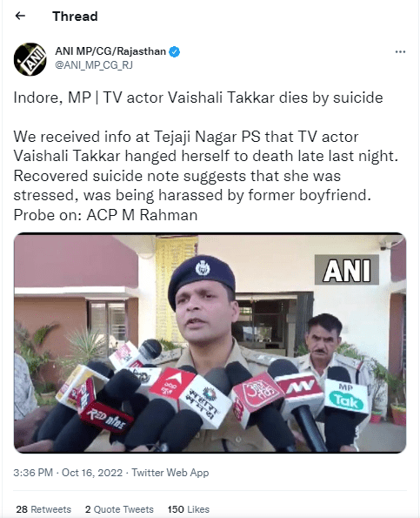The width and height of the screenshot is (420, 518).
Task: Open ANI MP/CG/Rajasthan display name
Action: (110, 51)
